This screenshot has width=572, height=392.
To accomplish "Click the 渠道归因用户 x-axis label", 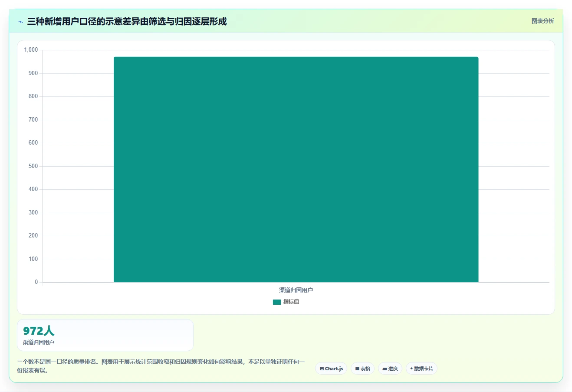I will click(296, 290).
